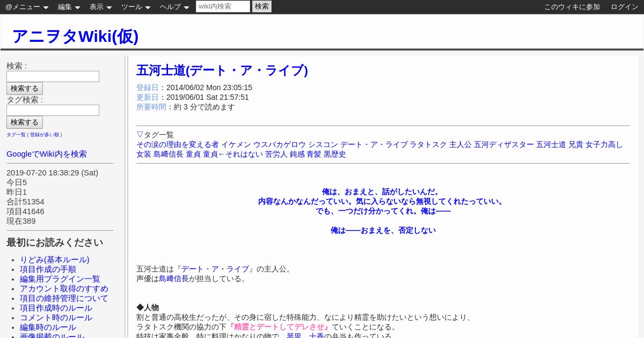Open コメント時のルール sidebar link
The width and height of the screenshot is (644, 338).
tap(56, 318)
